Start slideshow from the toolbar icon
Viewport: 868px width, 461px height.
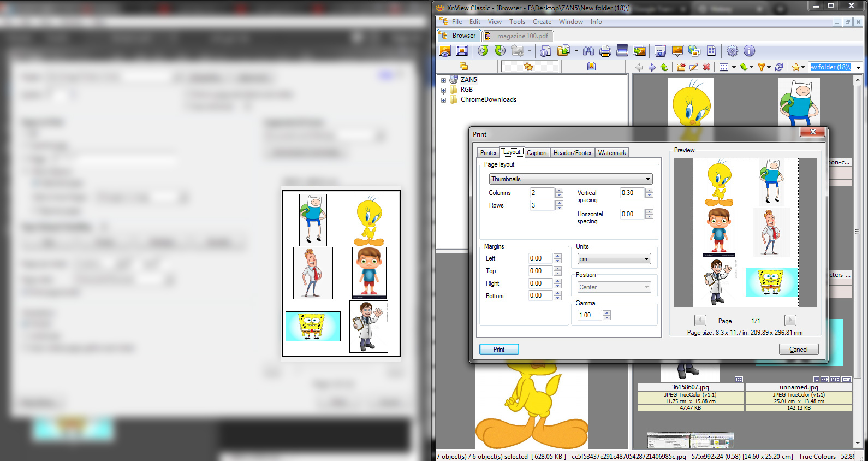coord(677,51)
